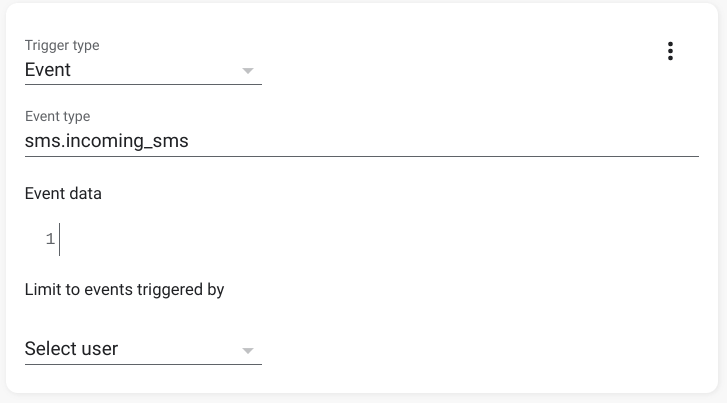
Task: Open the Select user combo box
Action: (142, 349)
